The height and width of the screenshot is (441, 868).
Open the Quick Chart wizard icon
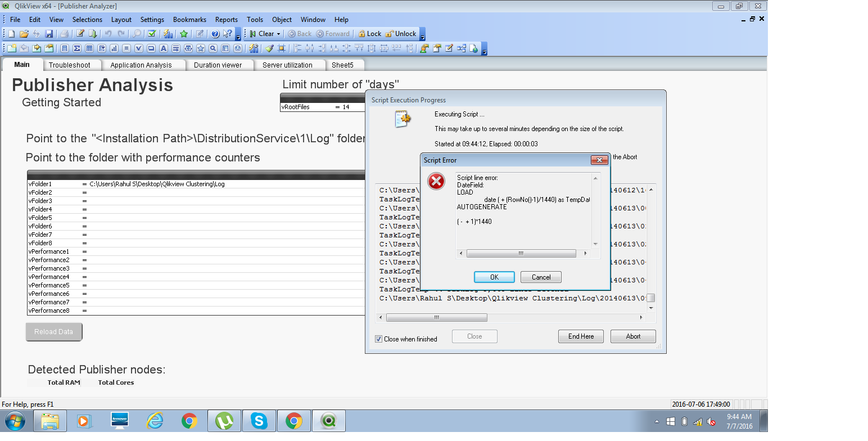click(168, 34)
